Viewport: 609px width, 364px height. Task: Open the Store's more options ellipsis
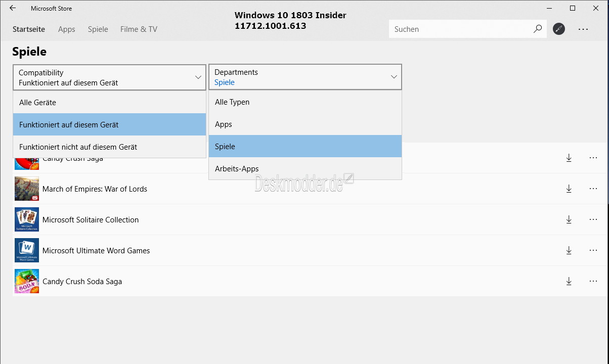coord(583,29)
